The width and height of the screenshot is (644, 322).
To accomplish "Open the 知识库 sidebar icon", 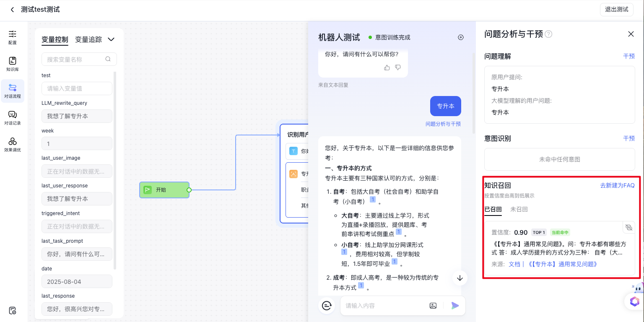I will tap(13, 64).
